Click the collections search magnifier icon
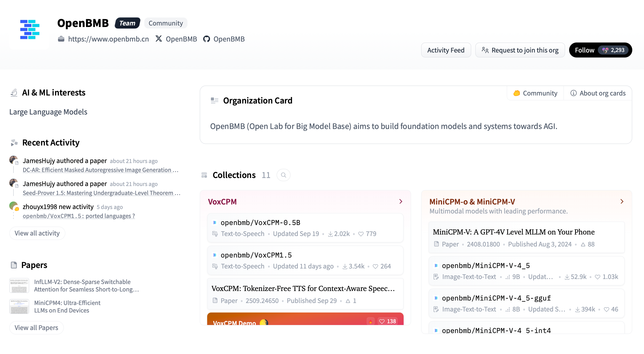This screenshot has height=354, width=644. pyautogui.click(x=283, y=175)
